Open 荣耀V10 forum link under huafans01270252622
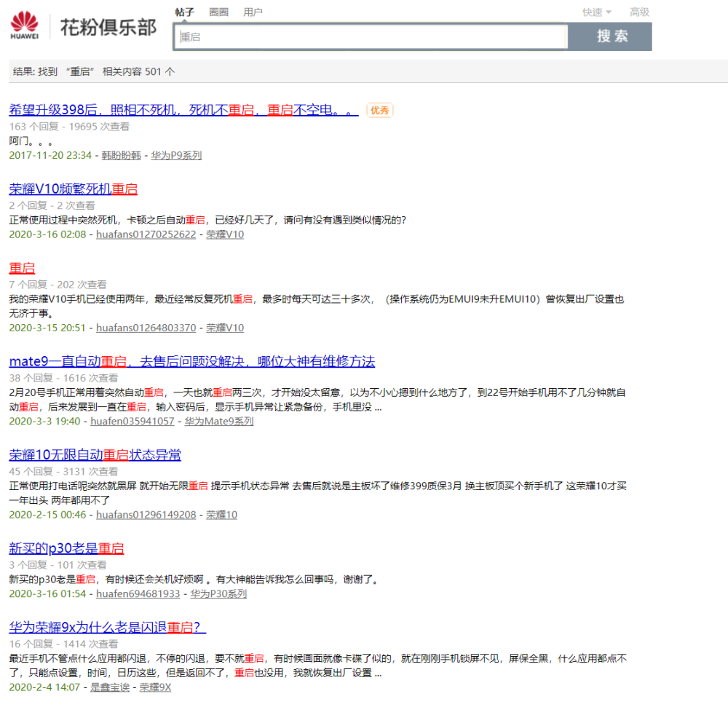 click(225, 234)
